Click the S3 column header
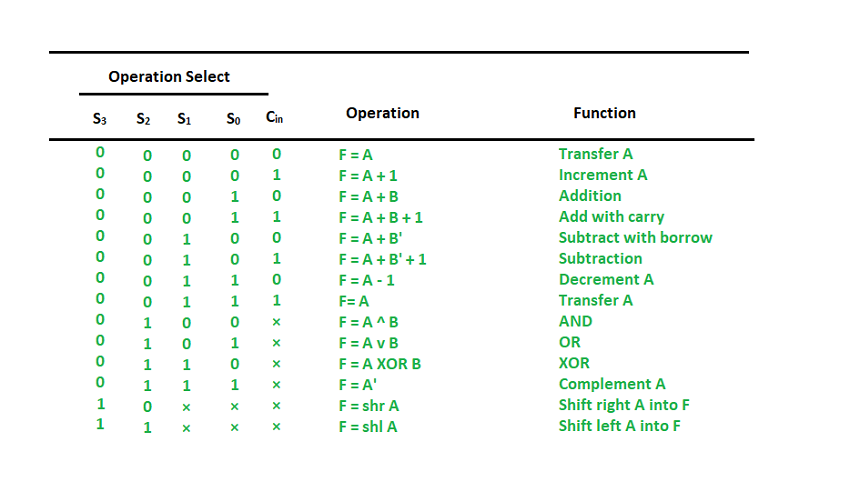Image resolution: width=850 pixels, height=482 pixels. tap(100, 118)
